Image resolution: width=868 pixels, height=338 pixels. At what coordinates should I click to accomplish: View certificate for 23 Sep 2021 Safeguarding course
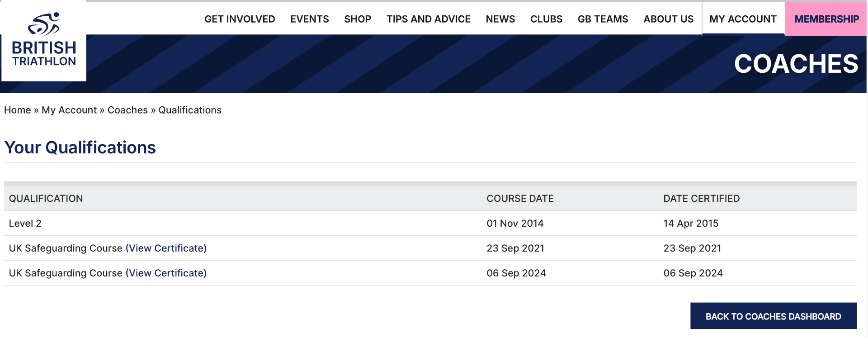tap(166, 248)
